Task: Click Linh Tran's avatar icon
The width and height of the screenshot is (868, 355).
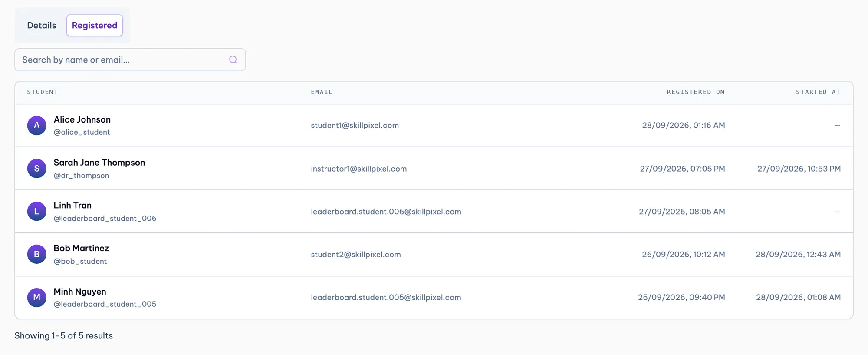Action: (37, 212)
